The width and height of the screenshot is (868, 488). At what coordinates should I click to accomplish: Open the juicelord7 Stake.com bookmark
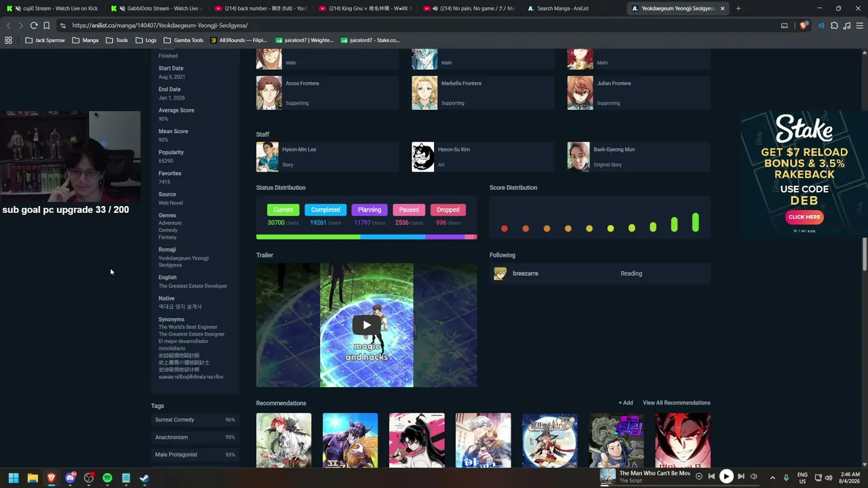point(370,40)
